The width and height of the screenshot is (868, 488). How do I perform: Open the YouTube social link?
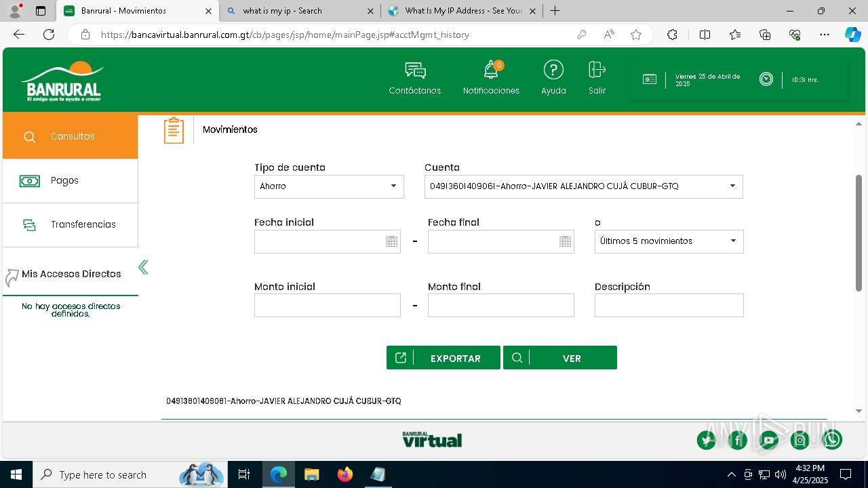(769, 441)
